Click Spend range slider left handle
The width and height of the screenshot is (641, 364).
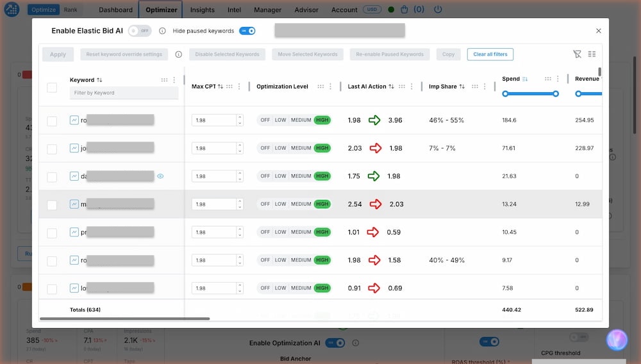click(x=505, y=94)
